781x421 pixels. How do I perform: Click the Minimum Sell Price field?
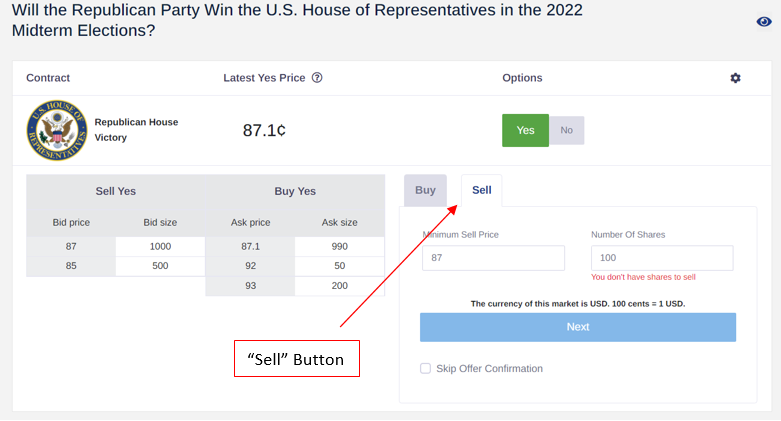click(x=493, y=258)
